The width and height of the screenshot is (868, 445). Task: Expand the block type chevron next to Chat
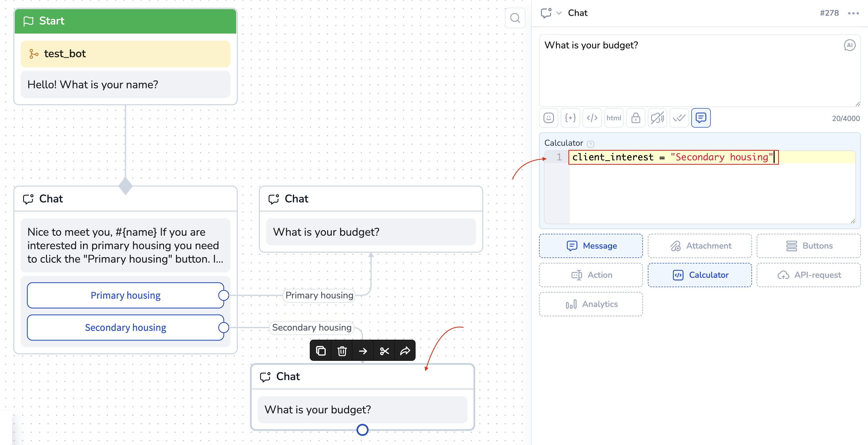(x=559, y=13)
